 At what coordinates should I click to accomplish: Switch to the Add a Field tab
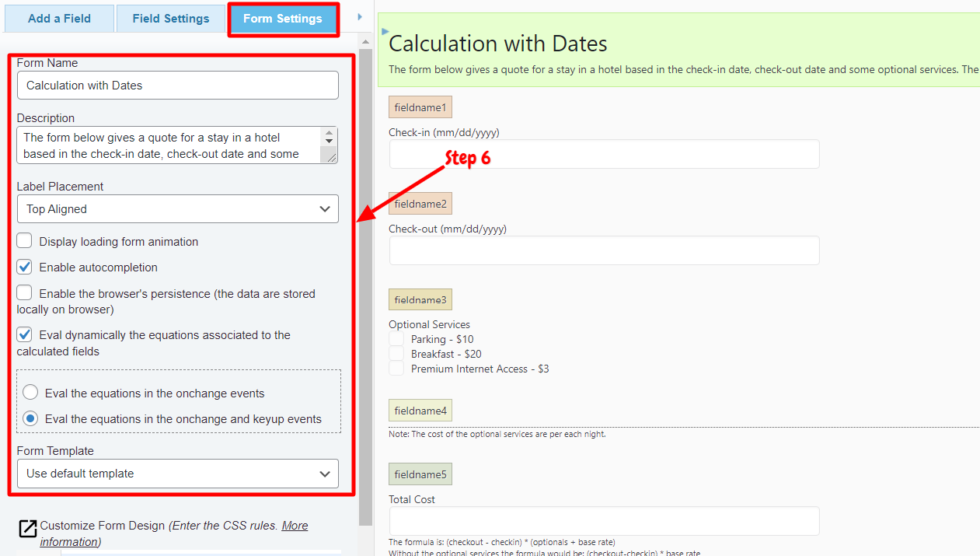tap(59, 19)
